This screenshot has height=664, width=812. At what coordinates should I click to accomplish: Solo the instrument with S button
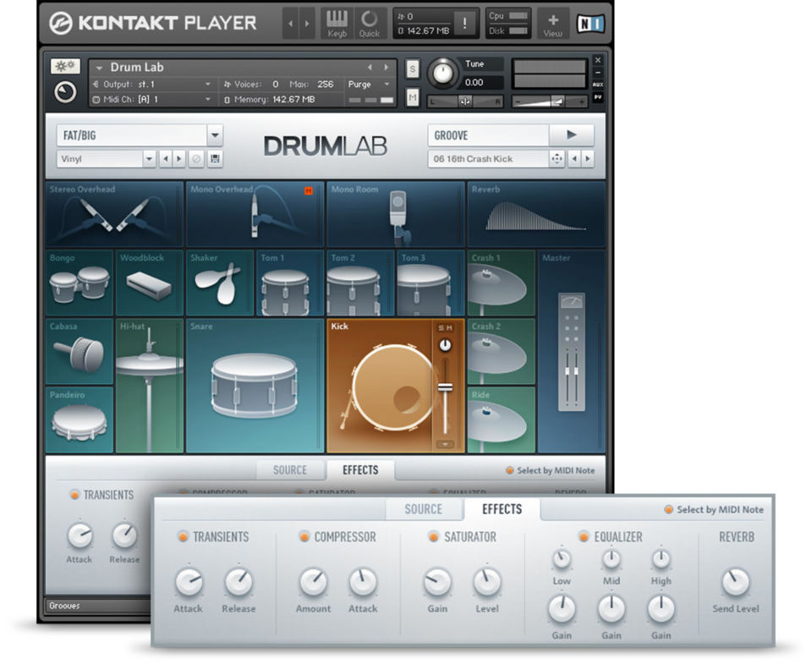[x=413, y=69]
